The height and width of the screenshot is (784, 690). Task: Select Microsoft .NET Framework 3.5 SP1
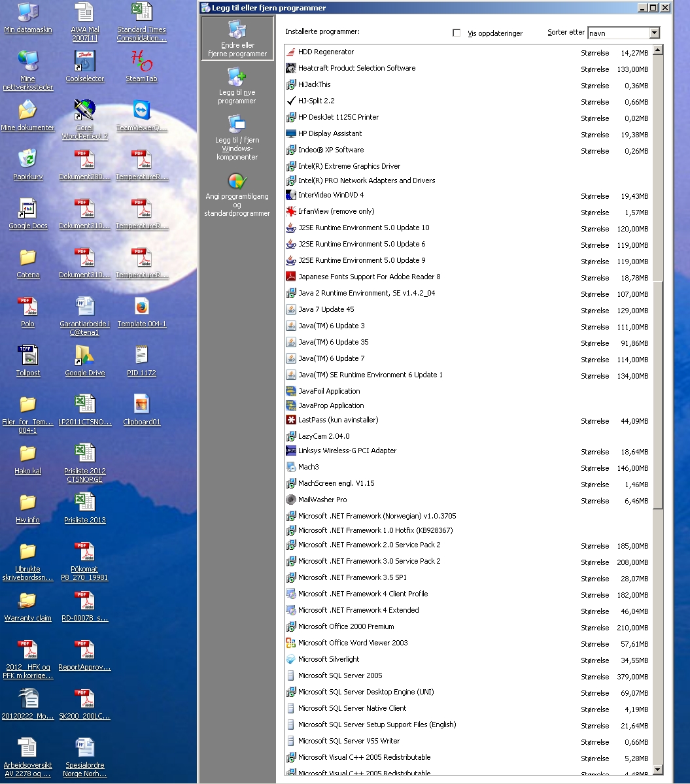coord(468,578)
